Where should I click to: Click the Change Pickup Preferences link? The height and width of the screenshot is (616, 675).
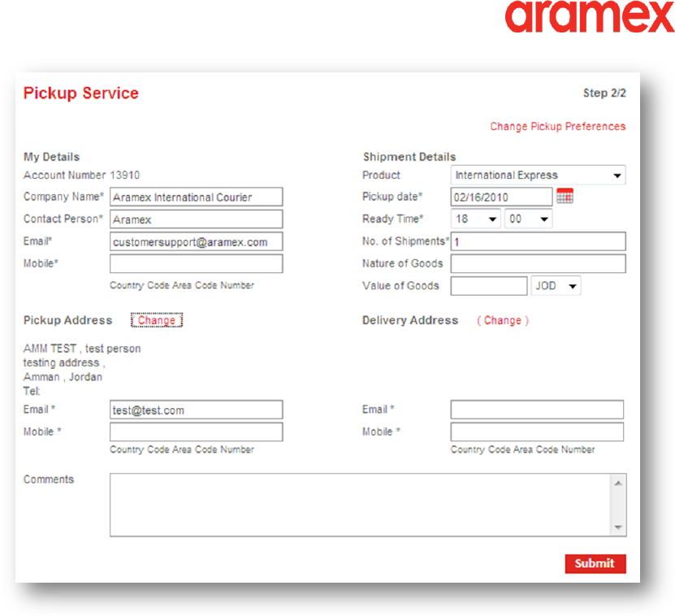pos(557,127)
